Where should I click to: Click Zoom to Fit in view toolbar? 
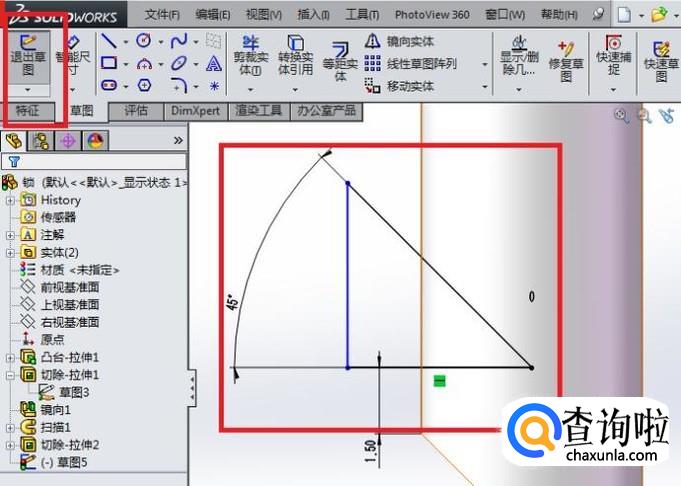pyautogui.click(x=621, y=116)
